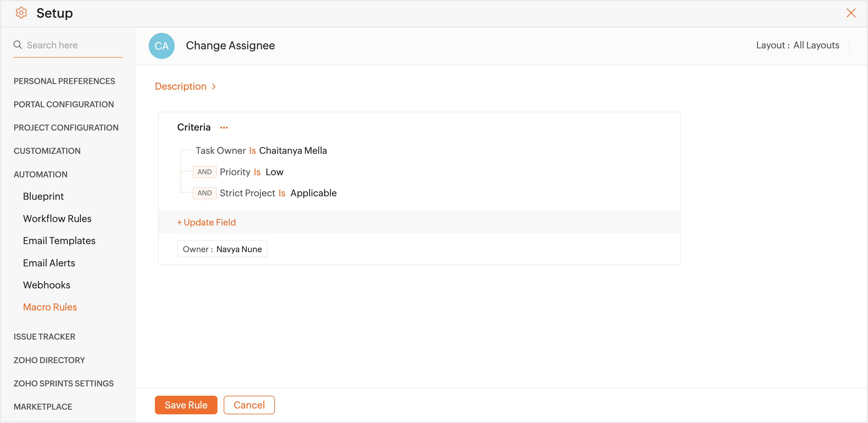Select Macro Rules in the sidebar
This screenshot has height=423, width=868.
[x=50, y=307]
